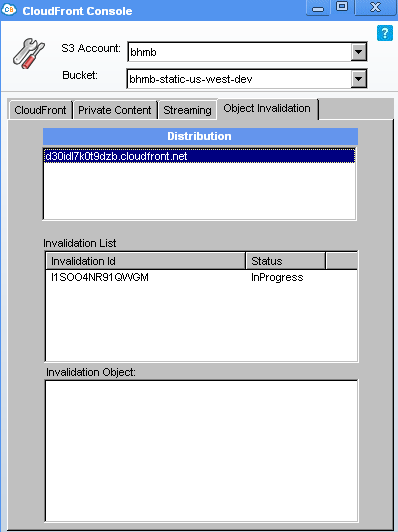
Task: Minimize the CloudFront Console window
Action: [x=317, y=7]
